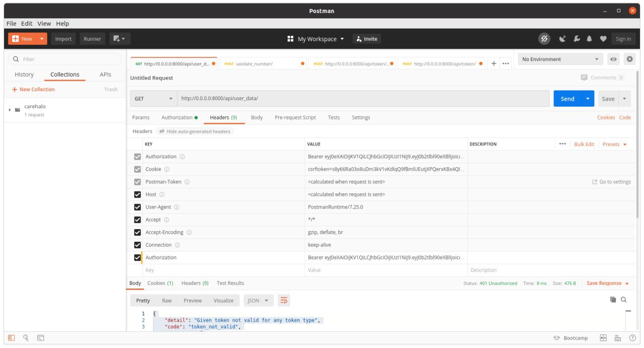Open the File menu
The image size is (644, 348).
(11, 24)
